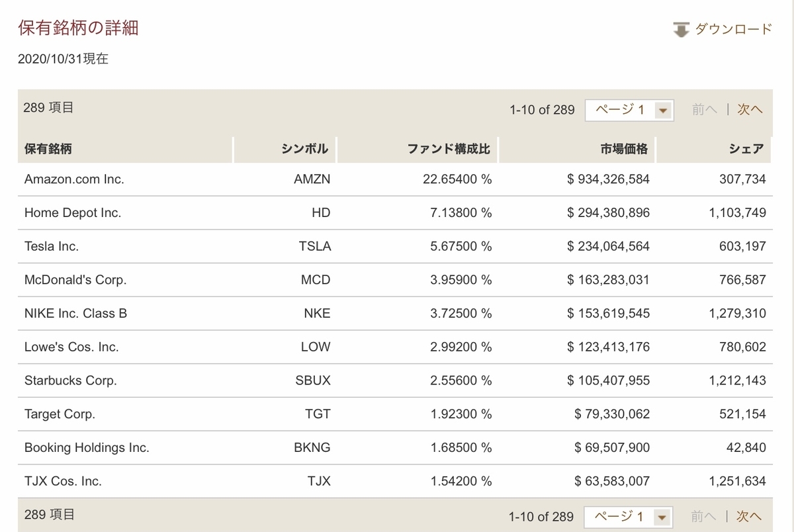The image size is (794, 532).
Task: Sort by シンボル column header
Action: click(x=285, y=149)
